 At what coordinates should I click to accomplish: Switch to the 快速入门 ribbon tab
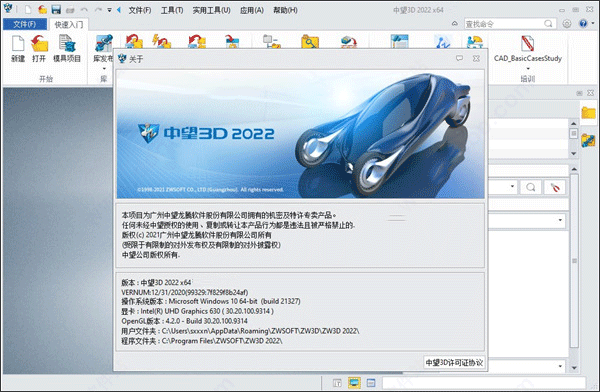(x=69, y=24)
